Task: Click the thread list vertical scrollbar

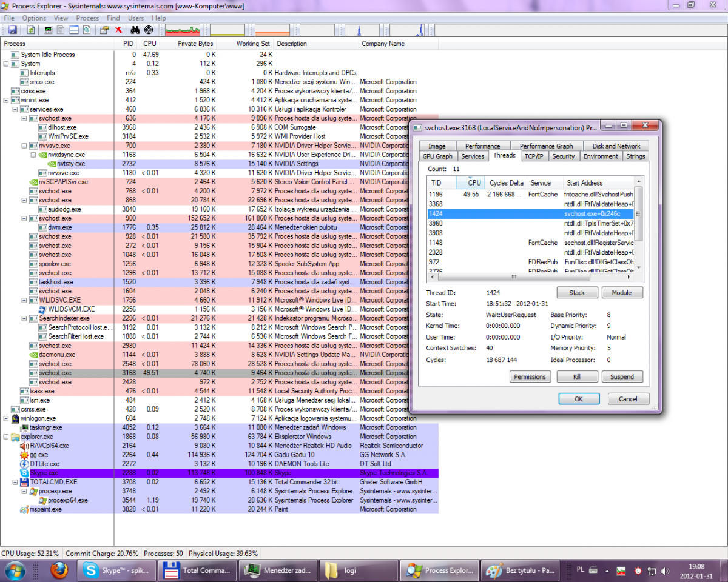Action: coord(639,224)
